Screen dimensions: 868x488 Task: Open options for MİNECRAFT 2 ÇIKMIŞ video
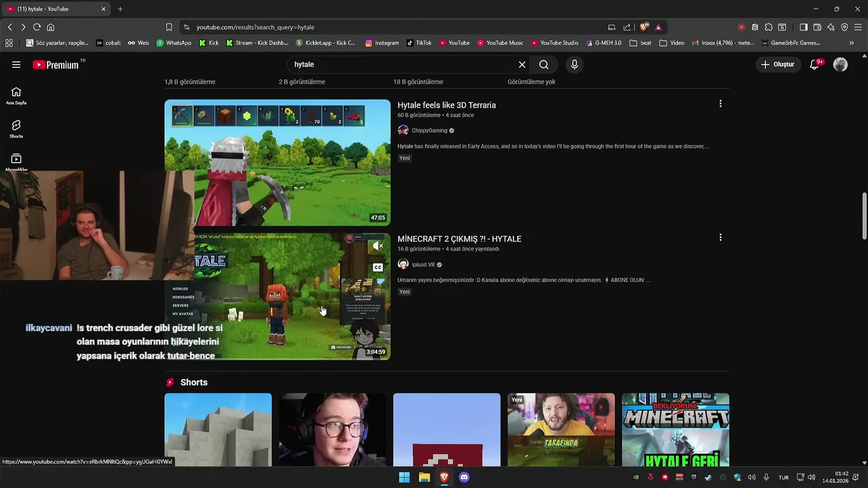(720, 237)
